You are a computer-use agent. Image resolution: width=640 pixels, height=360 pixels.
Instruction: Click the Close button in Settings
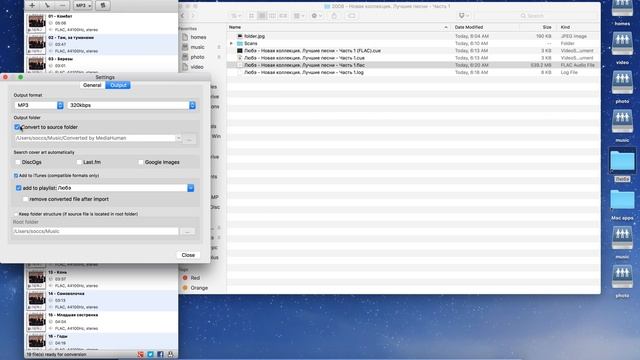tap(188, 255)
